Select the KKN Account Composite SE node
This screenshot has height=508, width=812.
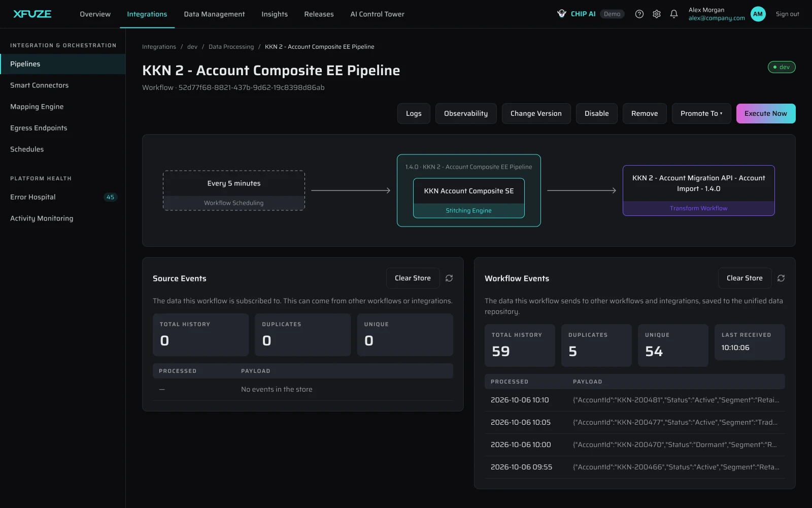tap(469, 198)
